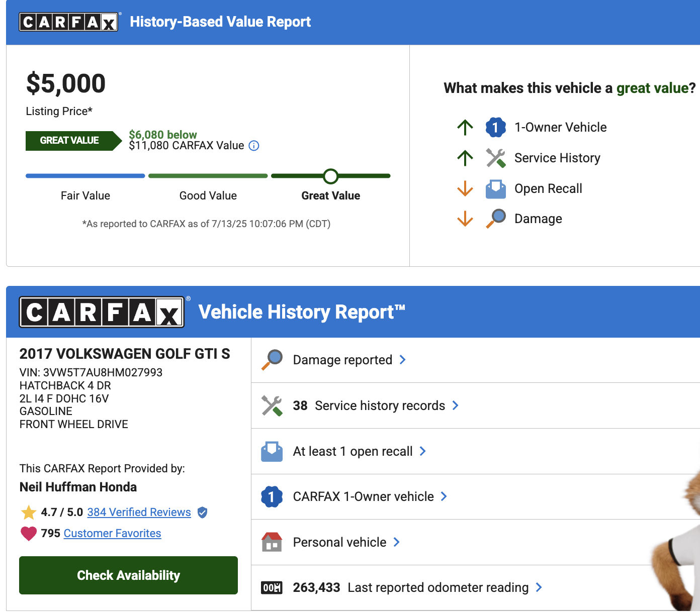Click the Service History label in value factors
Screen dimensions: 700x612
click(x=557, y=158)
